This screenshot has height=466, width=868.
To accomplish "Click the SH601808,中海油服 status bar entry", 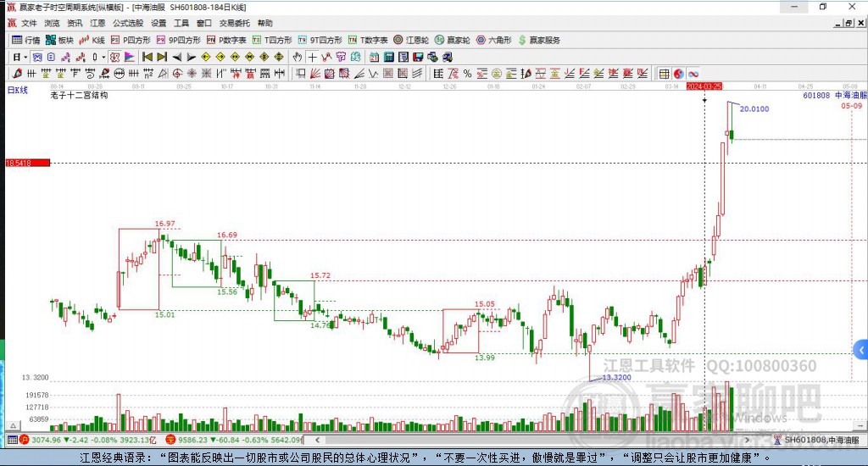I will (x=821, y=440).
